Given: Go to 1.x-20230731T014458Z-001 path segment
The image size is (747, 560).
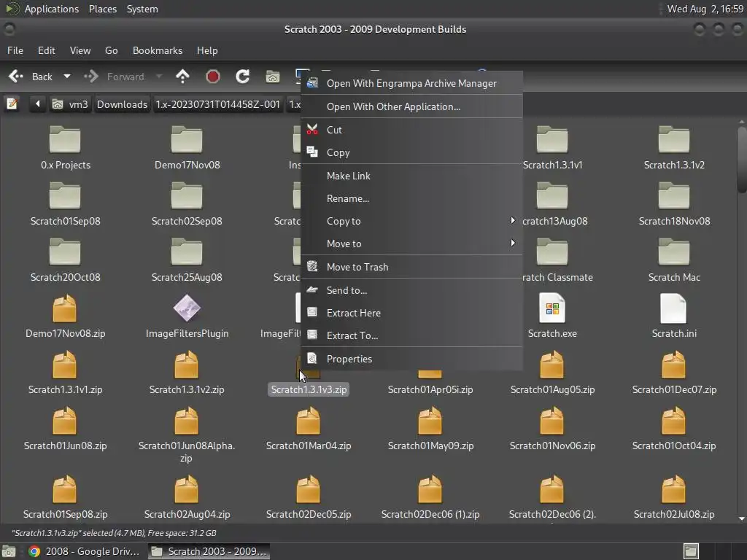Looking at the screenshot, I should tap(217, 104).
